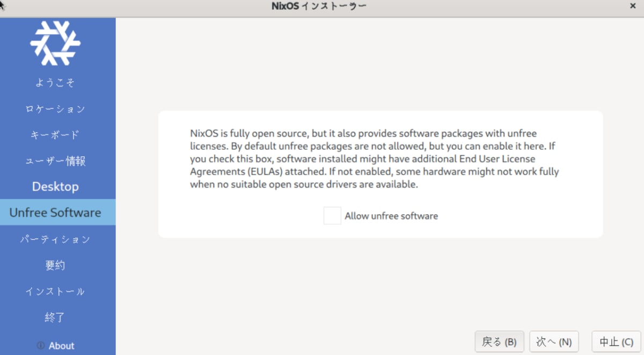Open the ロケーション step
Screen dimensions: 644x355
[x=55, y=108]
